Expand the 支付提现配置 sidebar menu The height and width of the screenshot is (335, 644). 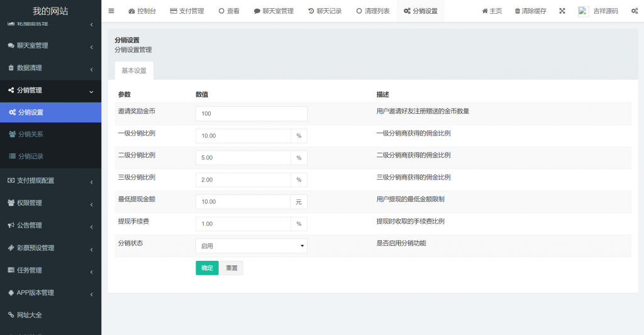click(x=50, y=180)
